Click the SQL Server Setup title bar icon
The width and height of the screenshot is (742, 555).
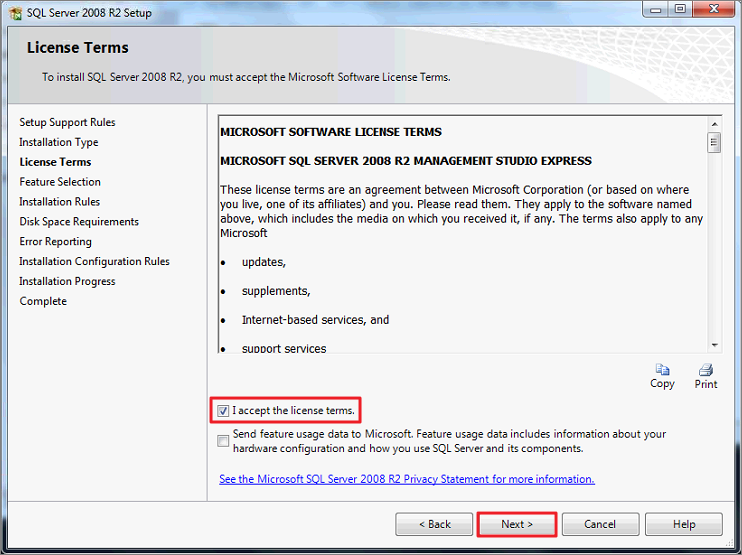(16, 13)
